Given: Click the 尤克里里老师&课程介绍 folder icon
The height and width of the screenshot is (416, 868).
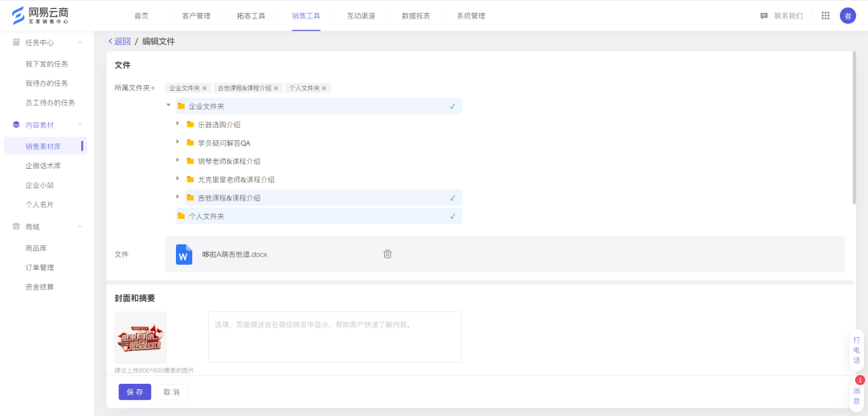Looking at the screenshot, I should tap(190, 179).
